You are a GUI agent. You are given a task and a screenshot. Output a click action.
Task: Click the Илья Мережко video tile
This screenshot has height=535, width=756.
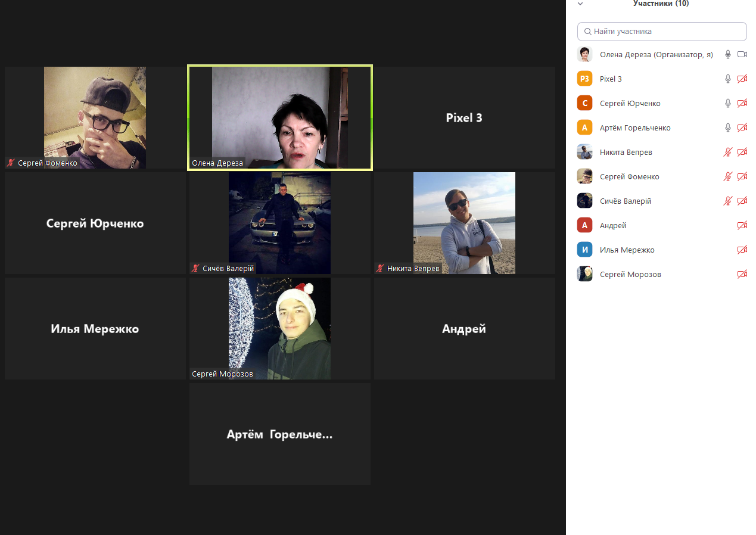[95, 329]
